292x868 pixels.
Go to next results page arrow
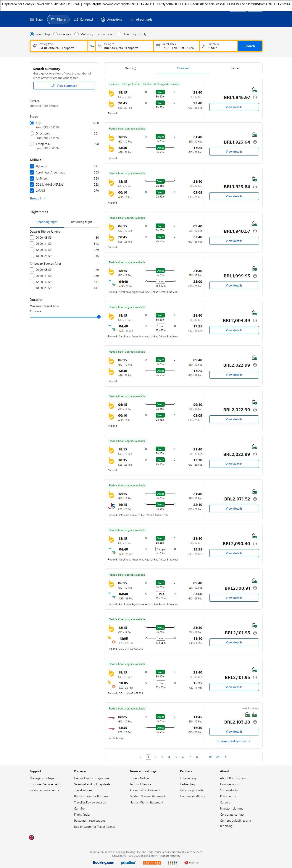(x=225, y=757)
